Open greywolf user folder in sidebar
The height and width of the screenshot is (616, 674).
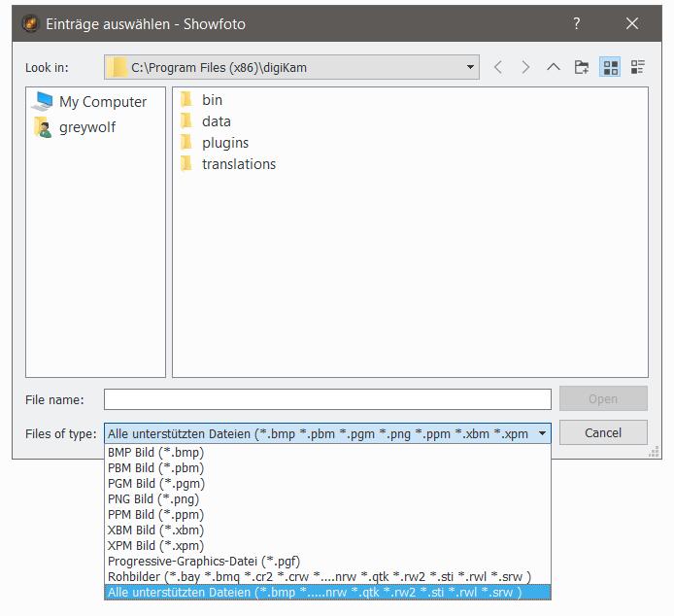(x=86, y=127)
